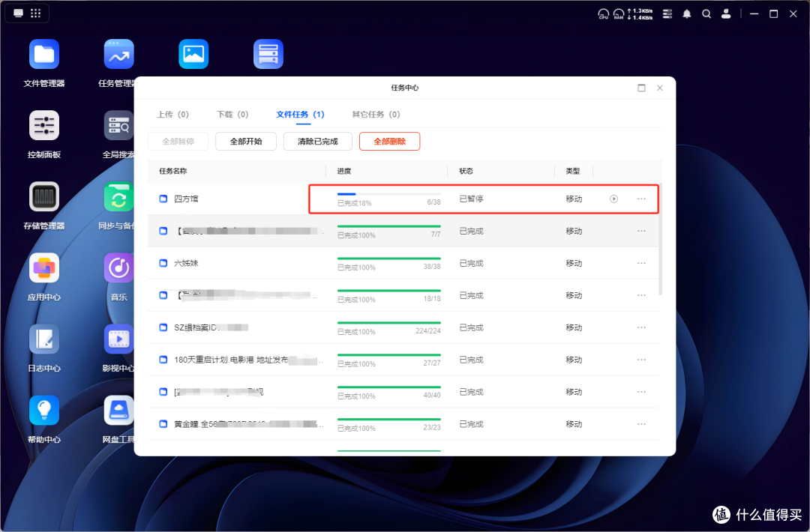
Task: Open more options for the 40/40 task row
Action: click(x=641, y=392)
